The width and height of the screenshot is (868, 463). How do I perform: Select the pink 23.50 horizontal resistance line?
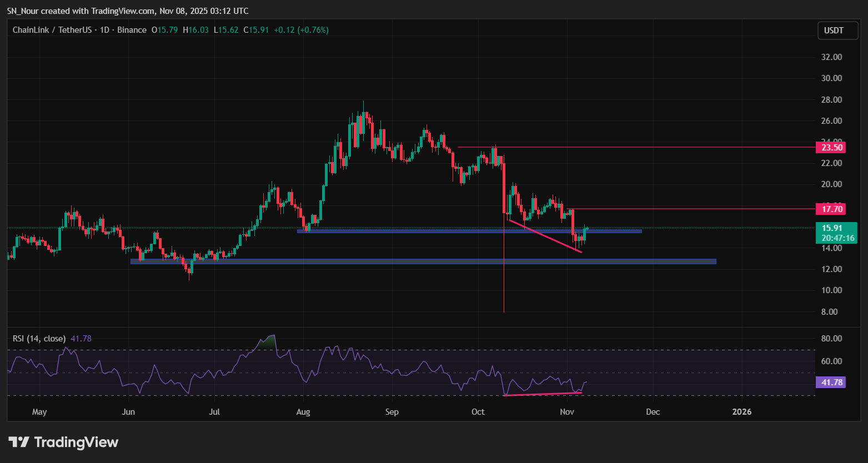pyautogui.click(x=636, y=147)
